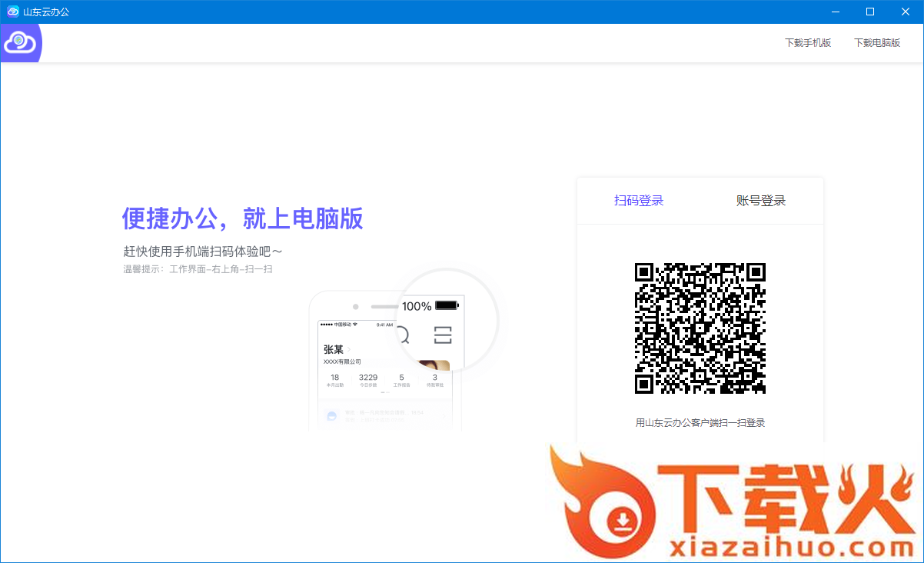This screenshot has width=924, height=563.
Task: Click the name 张某 in phone illustration
Action: click(x=334, y=349)
